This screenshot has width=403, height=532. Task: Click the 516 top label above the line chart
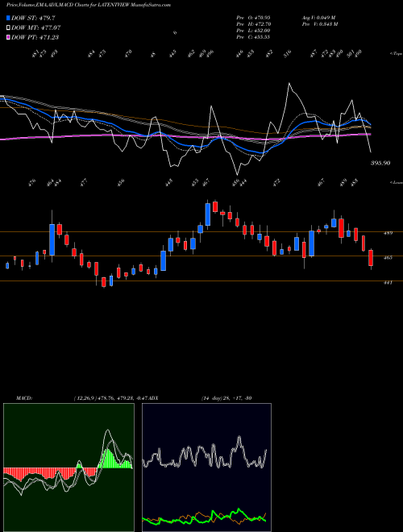pos(287,54)
